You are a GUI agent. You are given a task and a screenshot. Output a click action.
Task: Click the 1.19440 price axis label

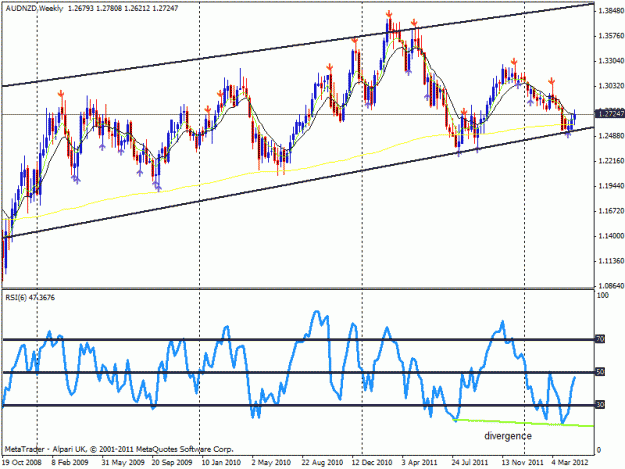pyautogui.click(x=611, y=186)
